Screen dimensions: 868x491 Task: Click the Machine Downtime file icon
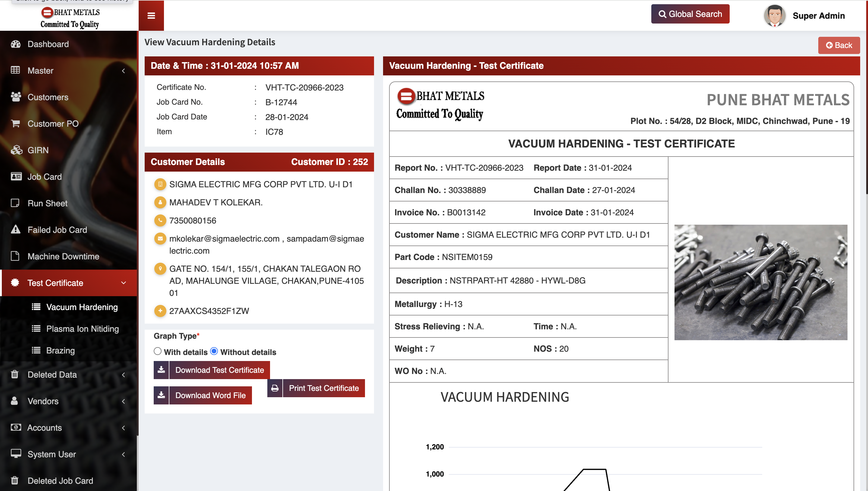tap(15, 256)
